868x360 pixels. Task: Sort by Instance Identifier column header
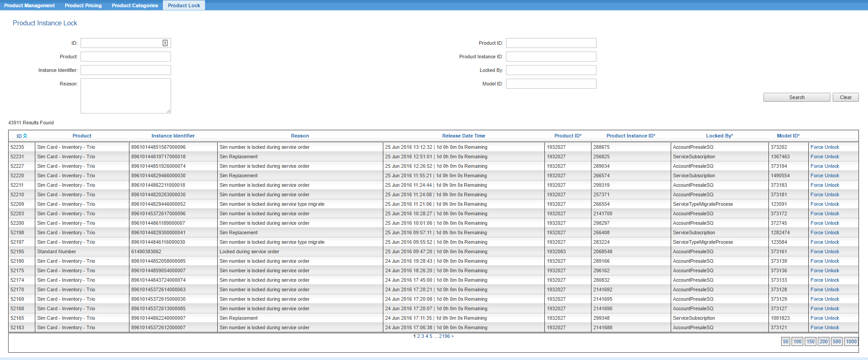point(173,136)
